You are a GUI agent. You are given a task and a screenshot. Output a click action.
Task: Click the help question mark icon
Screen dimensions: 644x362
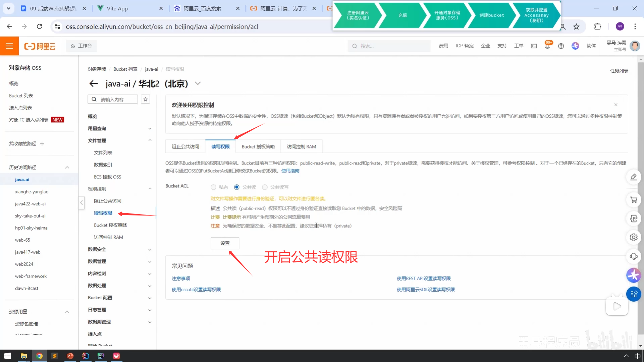[561, 46]
